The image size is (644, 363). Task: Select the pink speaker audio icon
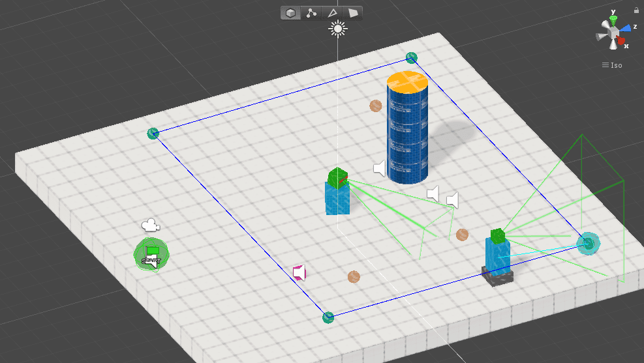click(x=299, y=272)
